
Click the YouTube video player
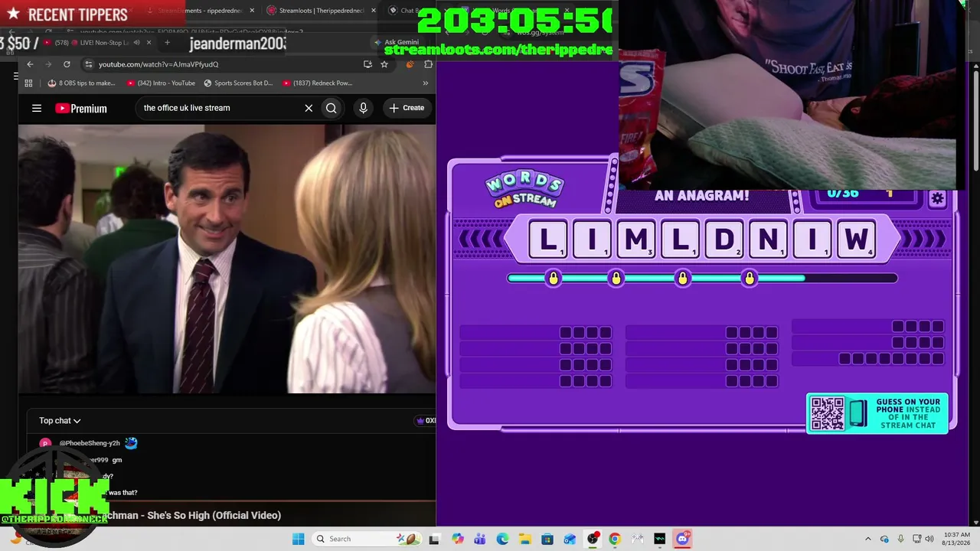tap(227, 259)
